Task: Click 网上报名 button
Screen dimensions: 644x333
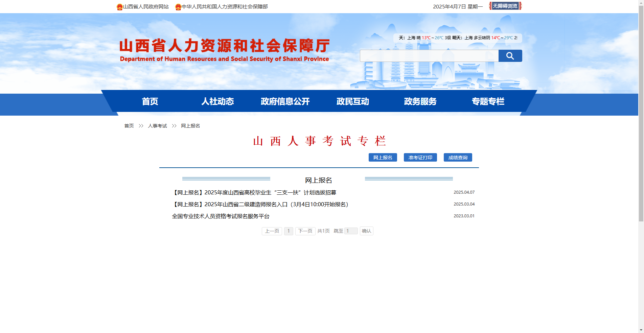Action: (383, 157)
